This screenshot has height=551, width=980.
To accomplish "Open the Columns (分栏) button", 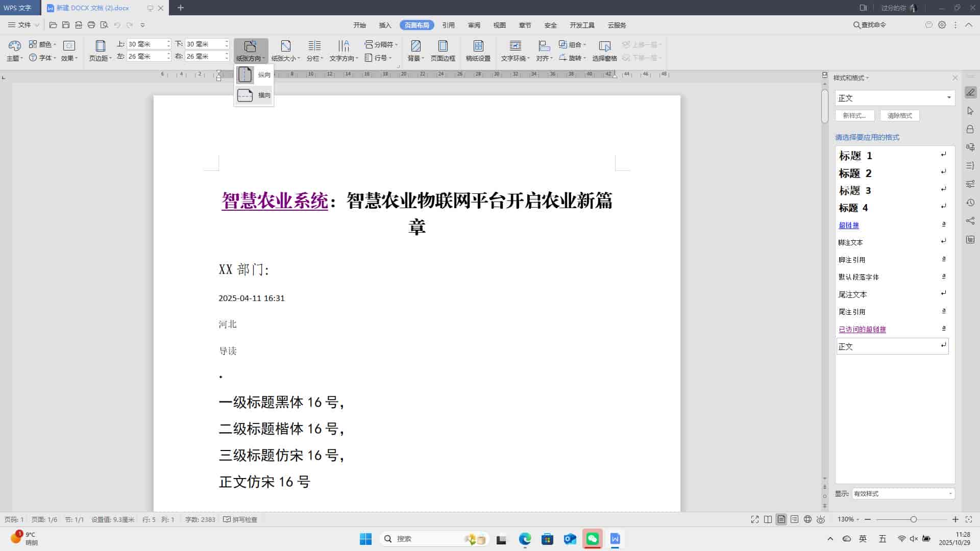I will (x=314, y=51).
